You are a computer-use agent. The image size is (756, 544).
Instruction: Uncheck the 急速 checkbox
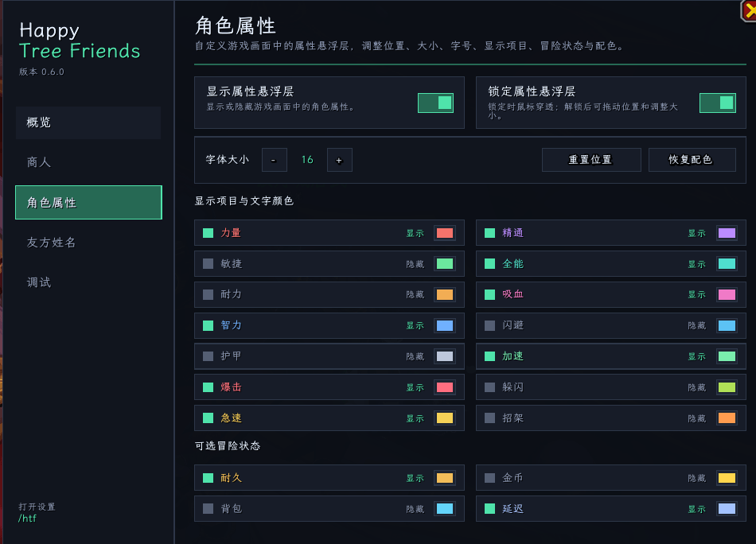(208, 418)
